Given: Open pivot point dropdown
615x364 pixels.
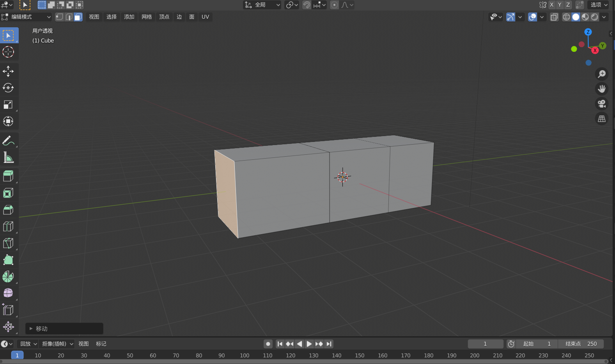Looking at the screenshot, I should [292, 5].
